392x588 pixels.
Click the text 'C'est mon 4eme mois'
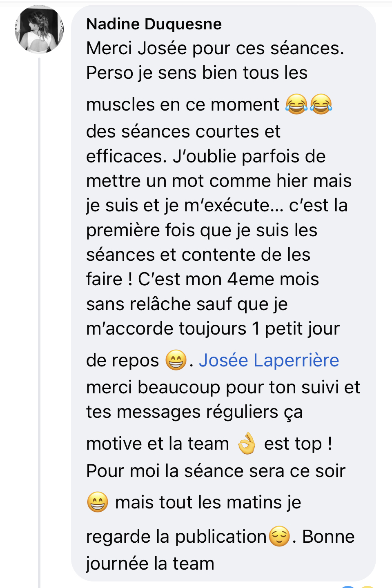tap(229, 279)
